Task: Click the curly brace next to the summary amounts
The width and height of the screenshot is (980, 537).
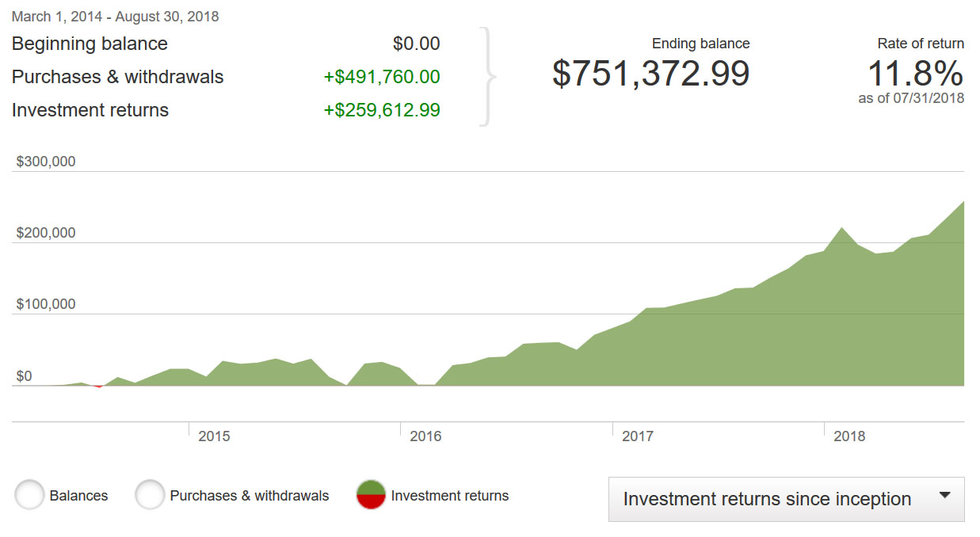Action: pyautogui.click(x=489, y=77)
